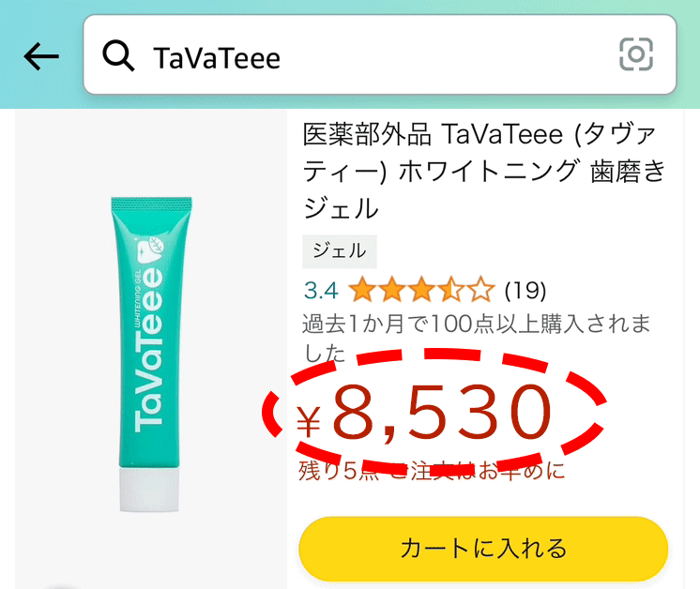Focus the search field containing TaVaTeee
This screenshot has height=589, width=700.
pos(380,54)
